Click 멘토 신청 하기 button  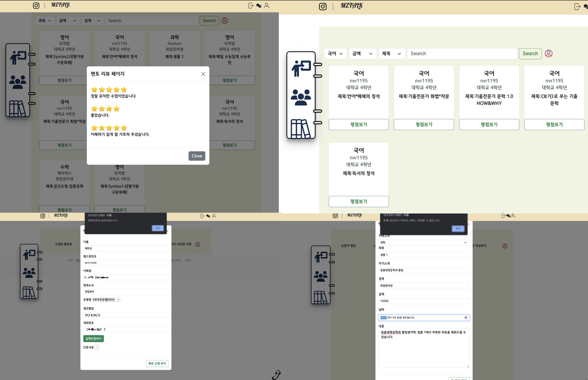pyautogui.click(x=157, y=363)
